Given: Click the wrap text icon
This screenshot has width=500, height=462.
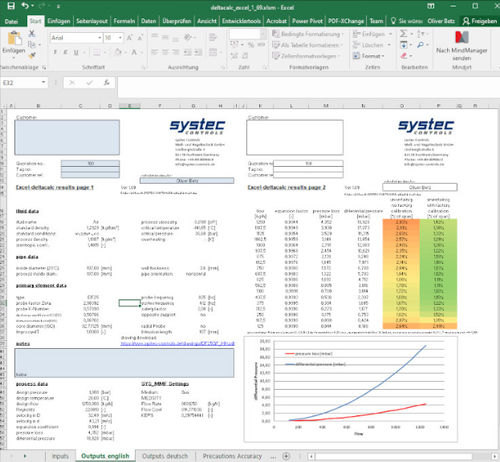Looking at the screenshot, I should (x=212, y=37).
